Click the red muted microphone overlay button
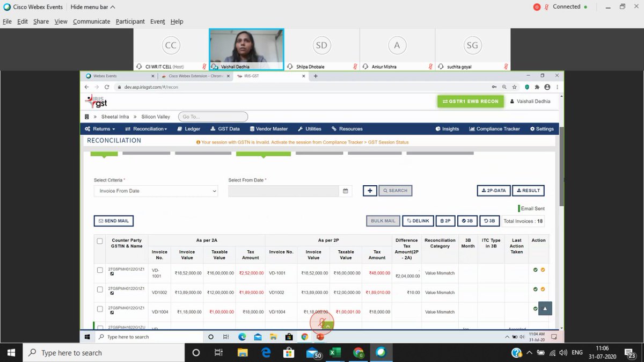 (321, 323)
